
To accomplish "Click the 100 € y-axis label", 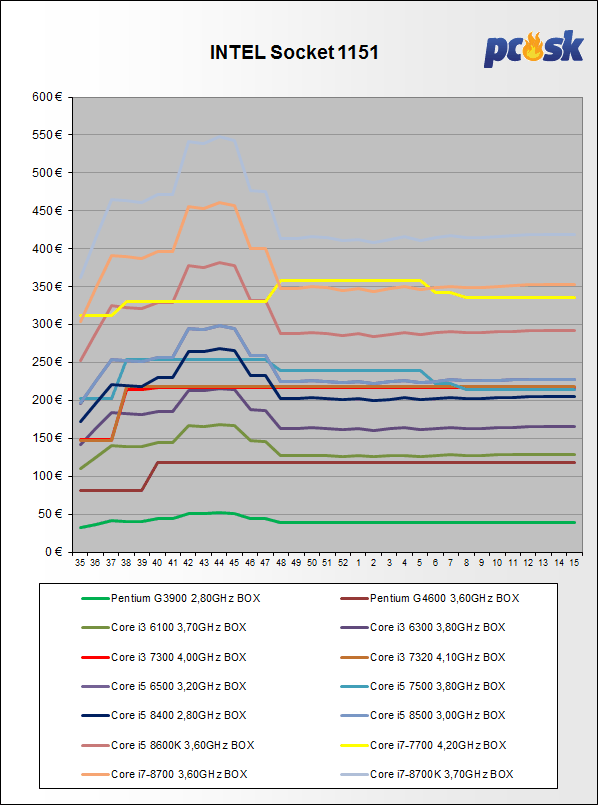I will [x=47, y=476].
